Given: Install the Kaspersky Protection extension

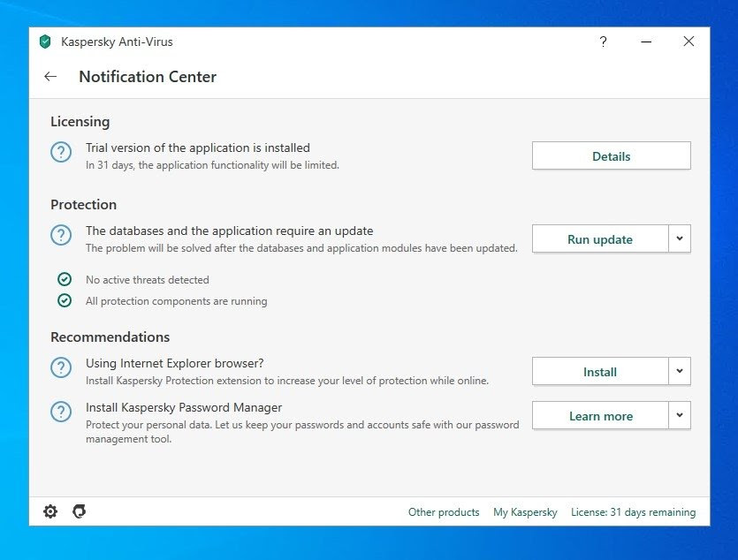Looking at the screenshot, I should tap(600, 372).
